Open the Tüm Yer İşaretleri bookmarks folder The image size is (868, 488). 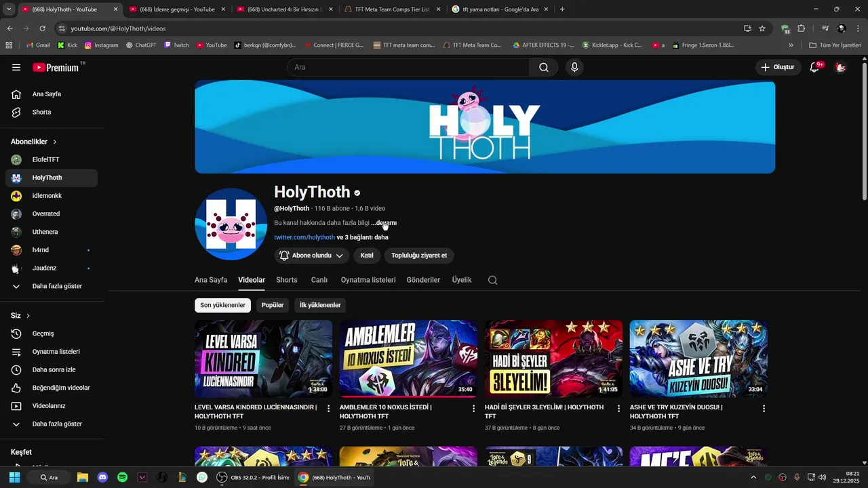(835, 45)
